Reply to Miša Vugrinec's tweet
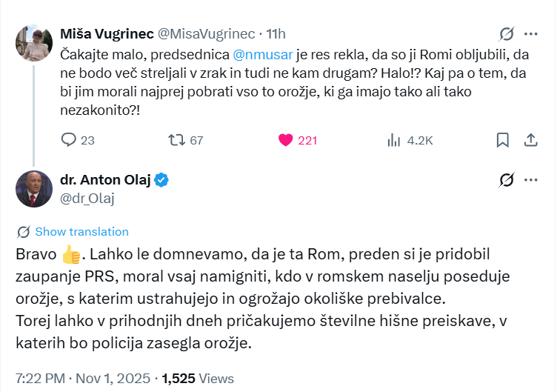This screenshot has height=392, width=560. click(69, 140)
